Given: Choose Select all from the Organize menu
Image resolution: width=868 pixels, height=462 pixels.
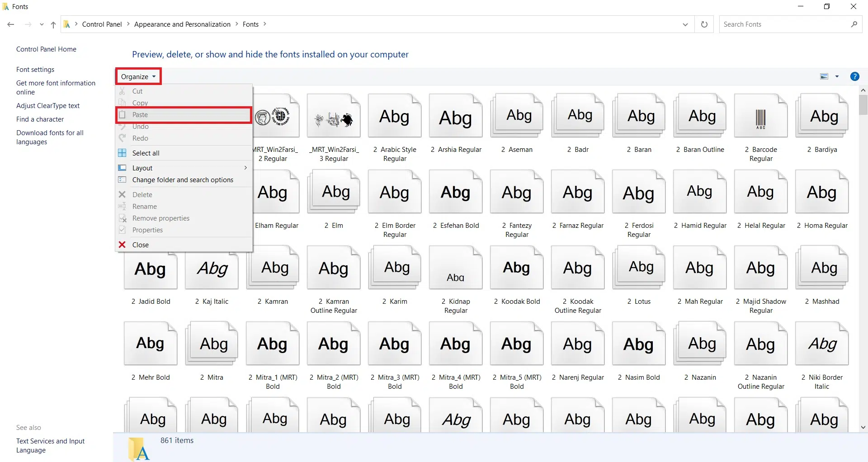Looking at the screenshot, I should (146, 153).
